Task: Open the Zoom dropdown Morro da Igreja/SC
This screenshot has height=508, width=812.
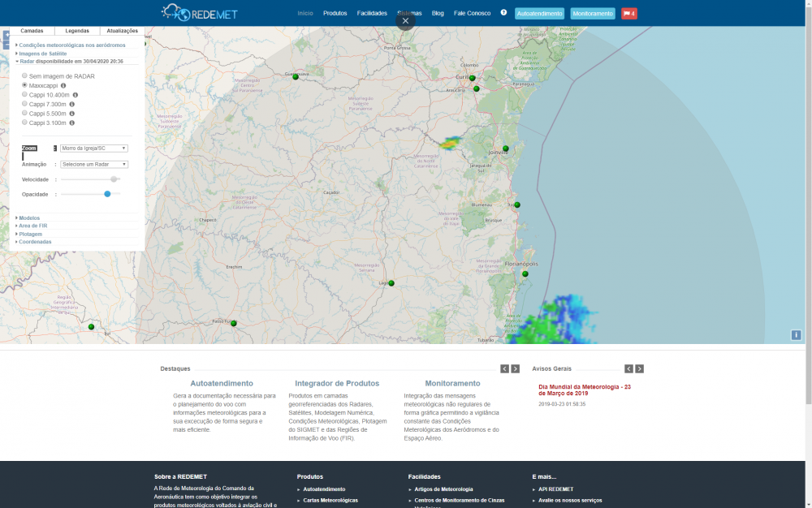Action: (x=94, y=149)
